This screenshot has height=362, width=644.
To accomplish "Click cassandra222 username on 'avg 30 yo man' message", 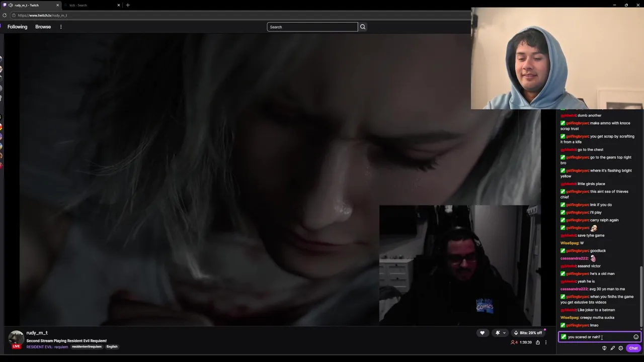I will (574, 289).
